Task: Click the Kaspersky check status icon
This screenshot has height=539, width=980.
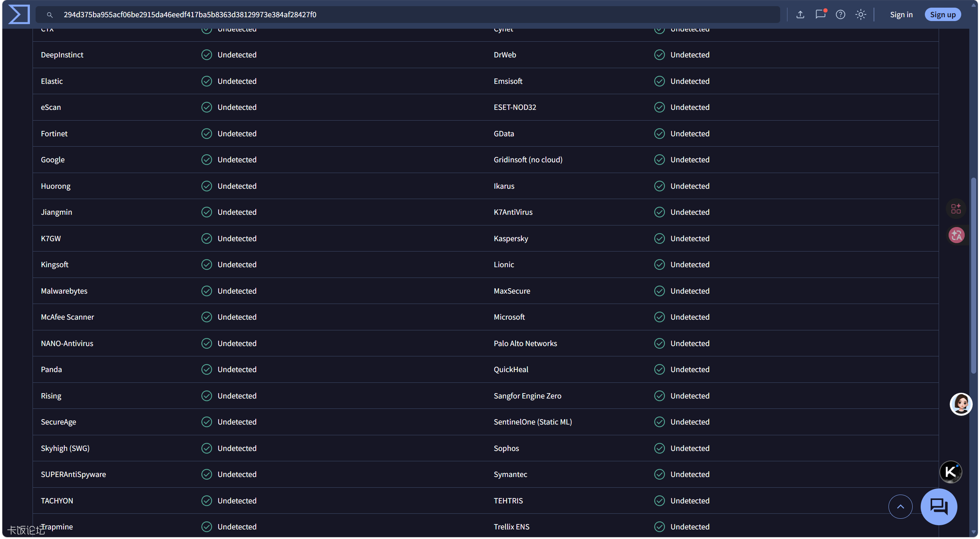Action: (x=659, y=238)
